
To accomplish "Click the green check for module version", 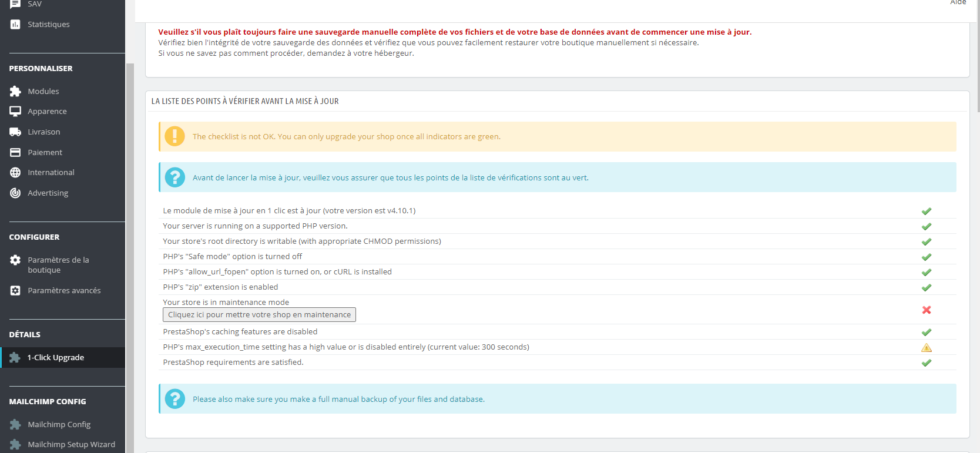I will 927,211.
